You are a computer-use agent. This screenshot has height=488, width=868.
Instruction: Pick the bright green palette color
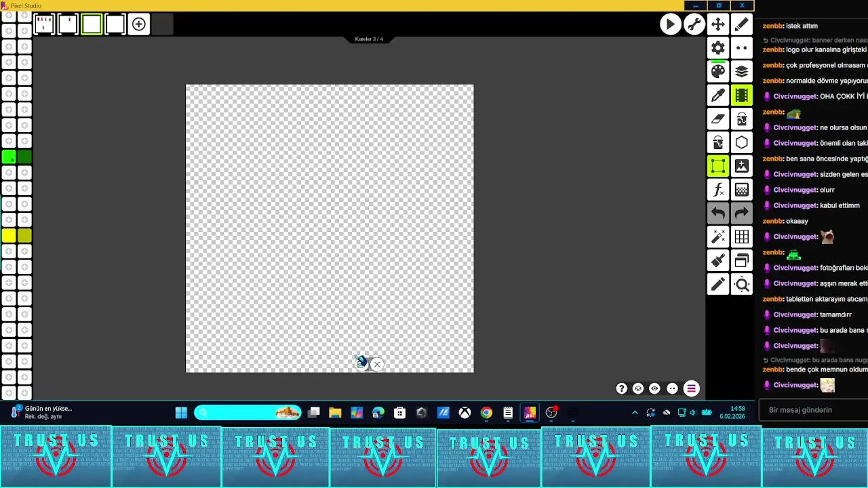9,157
